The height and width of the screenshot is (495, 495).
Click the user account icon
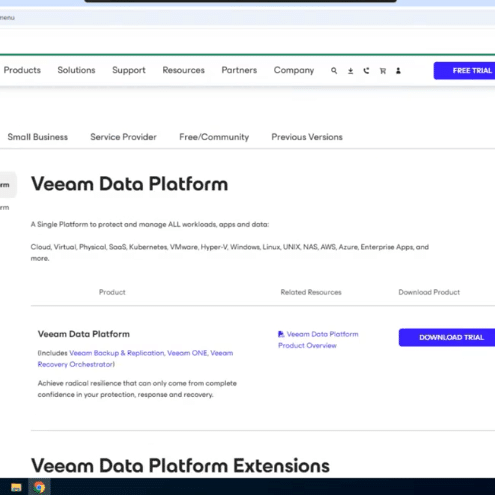point(398,71)
